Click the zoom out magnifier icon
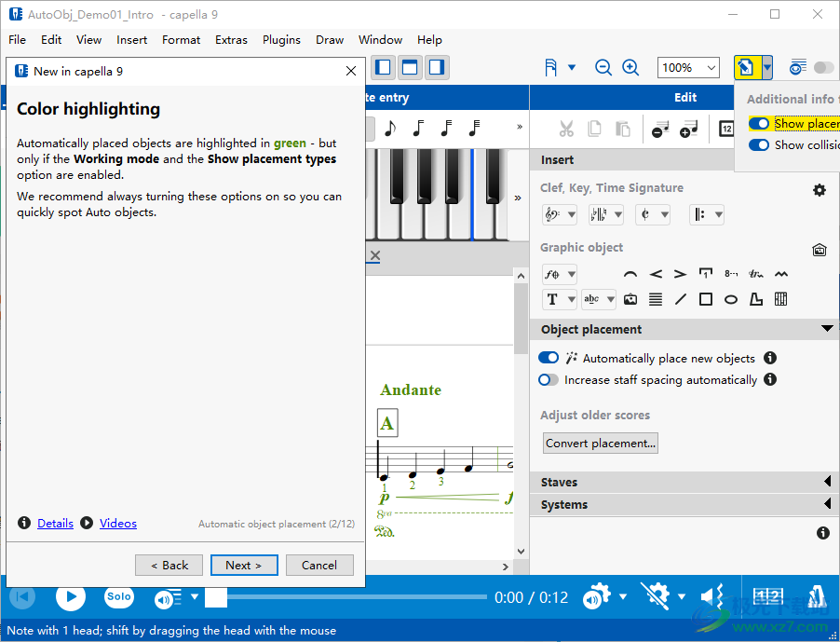 (x=603, y=67)
